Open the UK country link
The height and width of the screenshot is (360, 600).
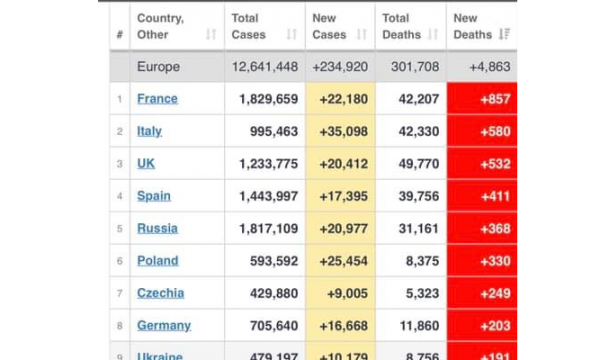tap(146, 163)
